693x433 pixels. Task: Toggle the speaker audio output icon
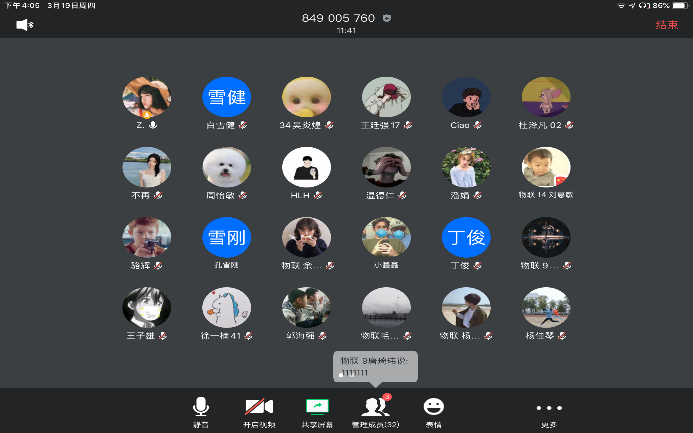coord(24,25)
